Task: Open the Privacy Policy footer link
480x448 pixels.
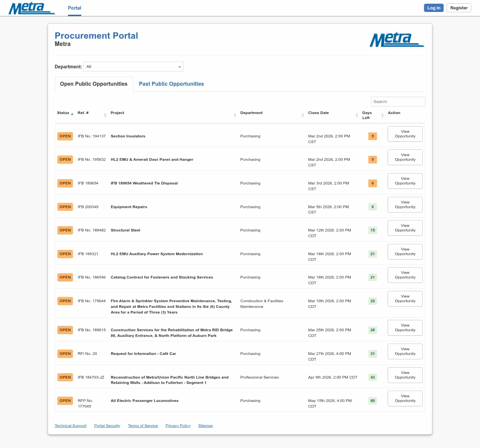Action: [178, 426]
